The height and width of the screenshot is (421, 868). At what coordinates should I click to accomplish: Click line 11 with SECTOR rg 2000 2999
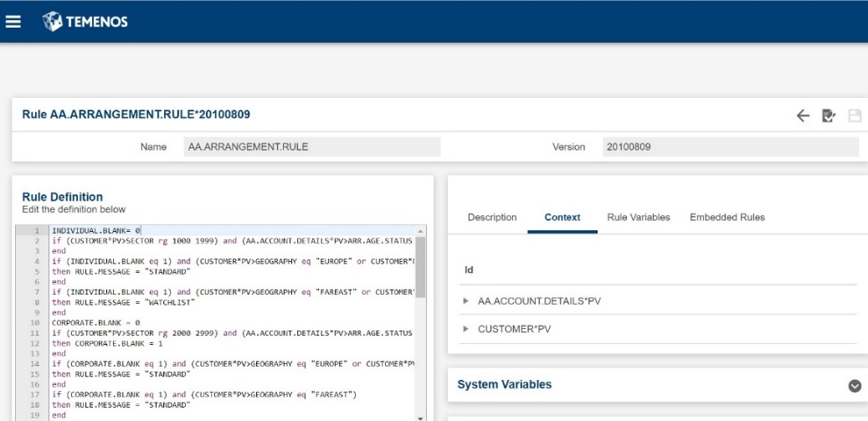click(233, 333)
